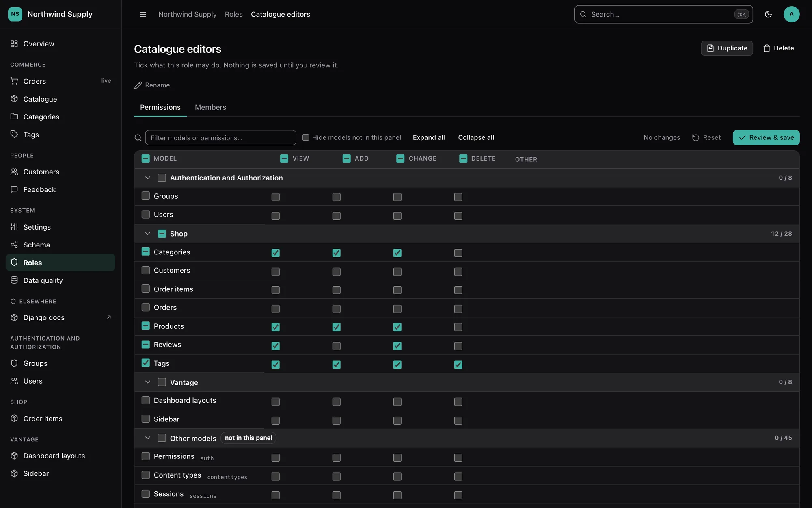812x508 pixels.
Task: Untick Delete permission for Tags
Action: pos(458,365)
